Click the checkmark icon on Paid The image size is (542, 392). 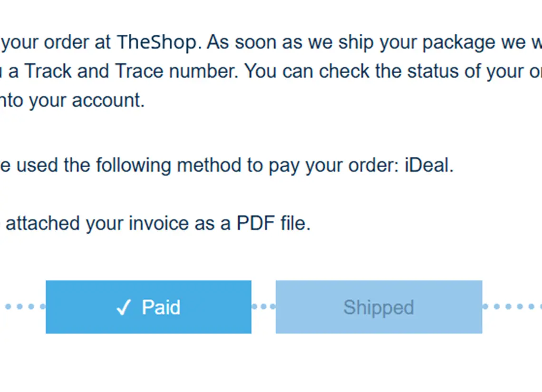pos(123,308)
